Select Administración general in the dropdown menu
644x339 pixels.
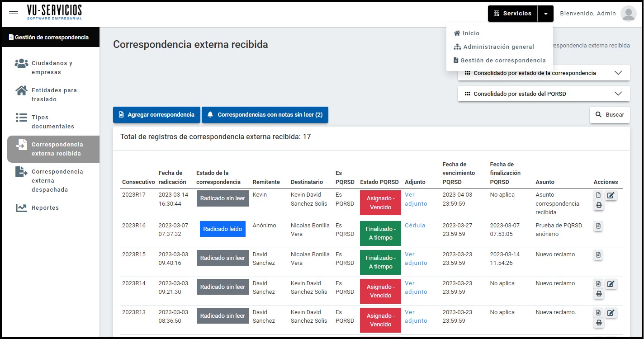[x=498, y=47]
